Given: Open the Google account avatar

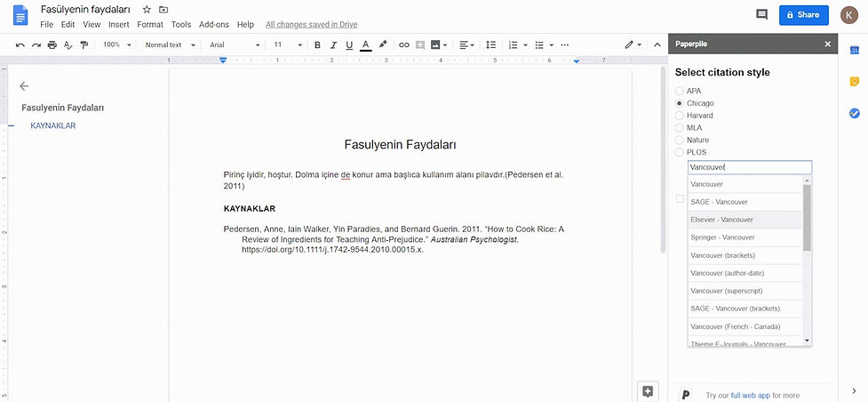Looking at the screenshot, I should coord(849,15).
